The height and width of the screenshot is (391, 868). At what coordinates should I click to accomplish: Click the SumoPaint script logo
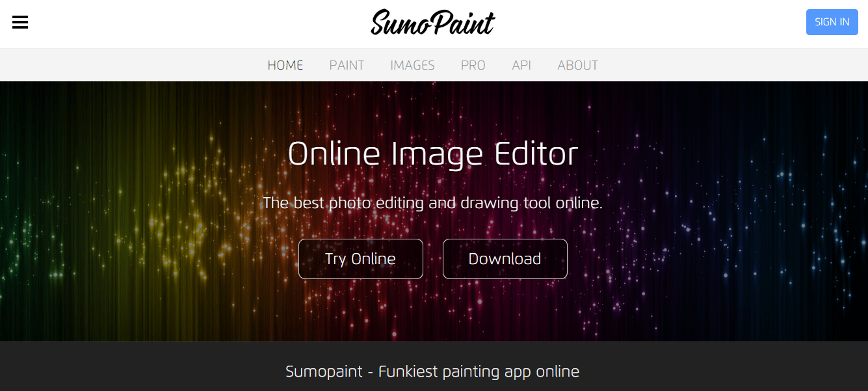(433, 23)
